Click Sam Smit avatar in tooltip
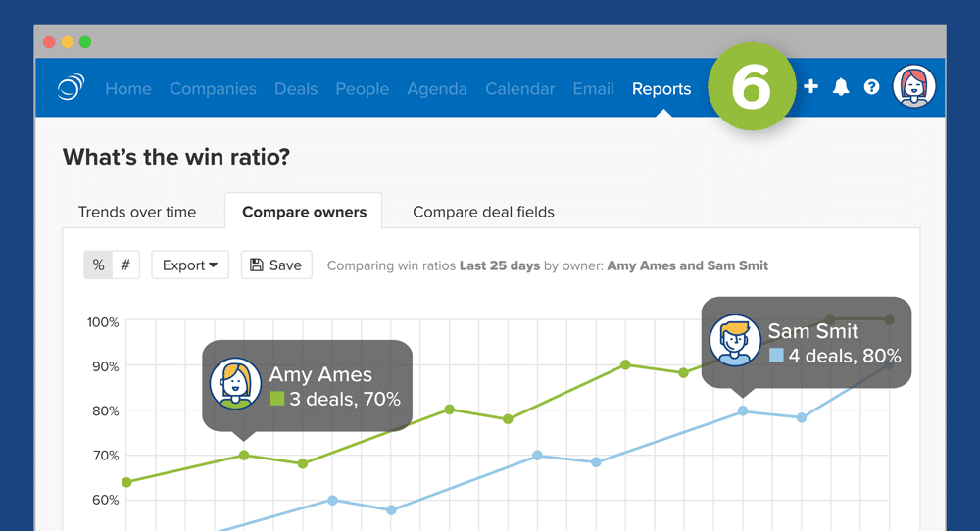The height and width of the screenshot is (531, 980). pyautogui.click(x=735, y=341)
